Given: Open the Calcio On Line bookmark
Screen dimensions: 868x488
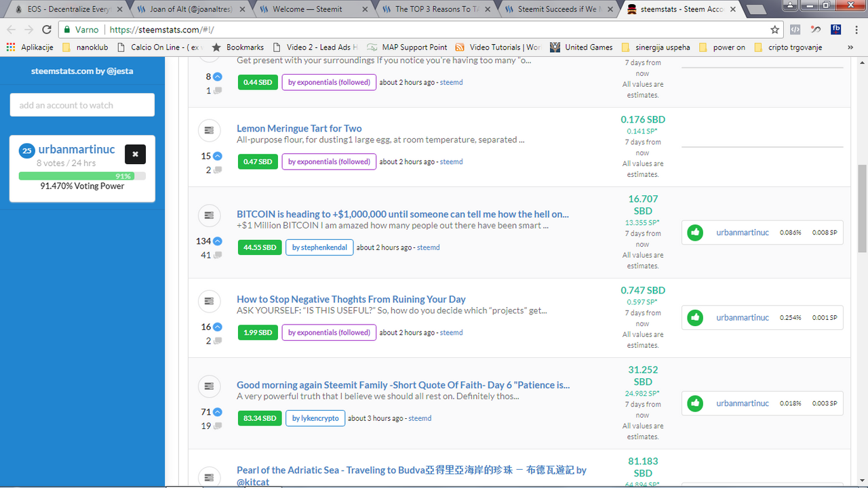Looking at the screenshot, I should (160, 47).
